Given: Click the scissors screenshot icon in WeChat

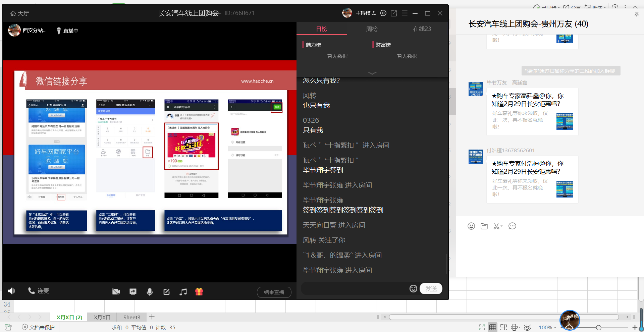Looking at the screenshot, I should click(x=496, y=226).
